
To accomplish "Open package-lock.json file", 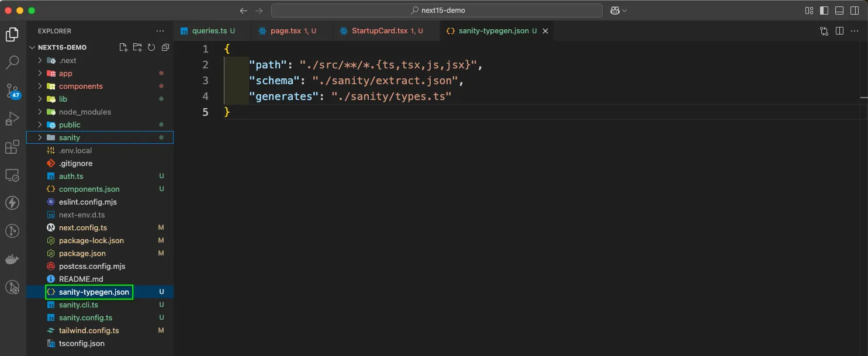I will 100,240.
